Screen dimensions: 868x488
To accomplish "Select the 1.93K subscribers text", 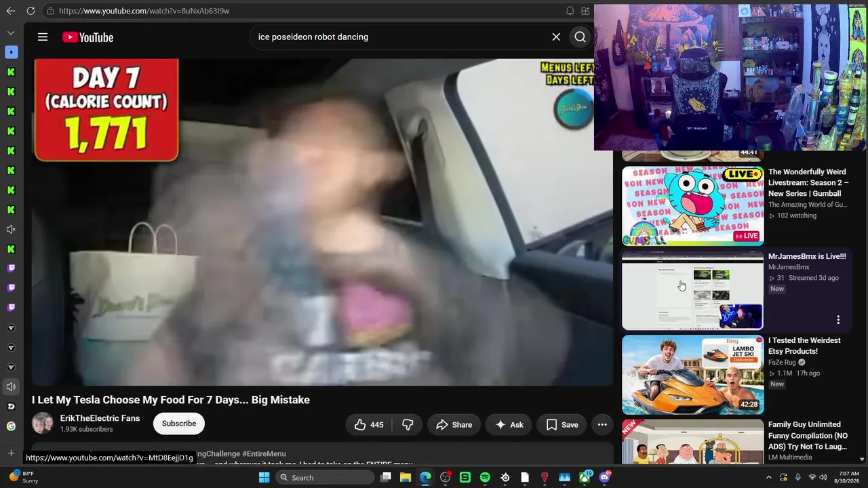I will [x=87, y=430].
